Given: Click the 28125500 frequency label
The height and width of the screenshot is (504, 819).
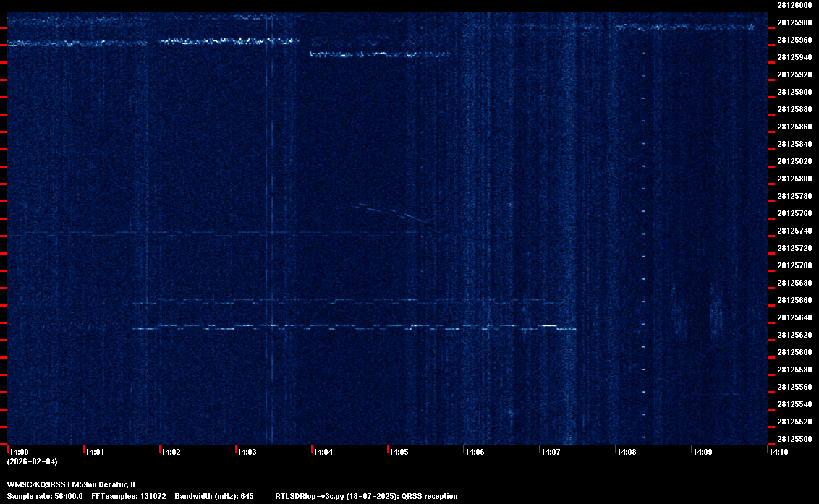Looking at the screenshot, I should (794, 439).
